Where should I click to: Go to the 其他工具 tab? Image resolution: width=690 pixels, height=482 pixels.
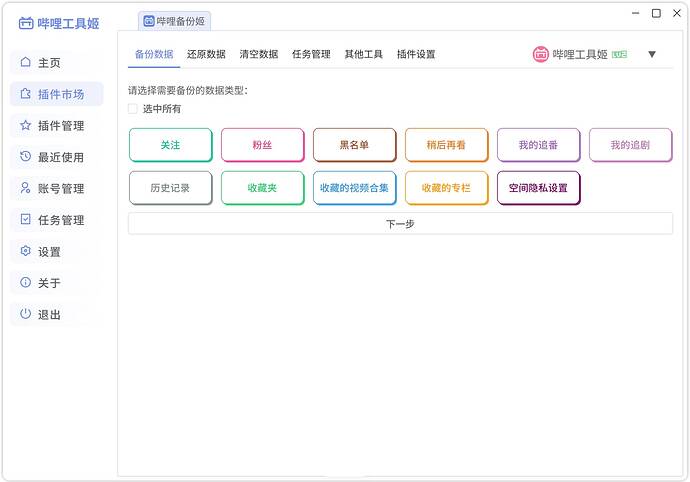tap(363, 54)
